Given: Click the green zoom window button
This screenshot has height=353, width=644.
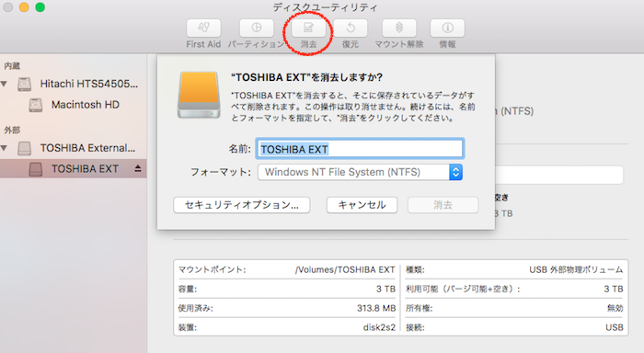Looking at the screenshot, I should pos(40,7).
